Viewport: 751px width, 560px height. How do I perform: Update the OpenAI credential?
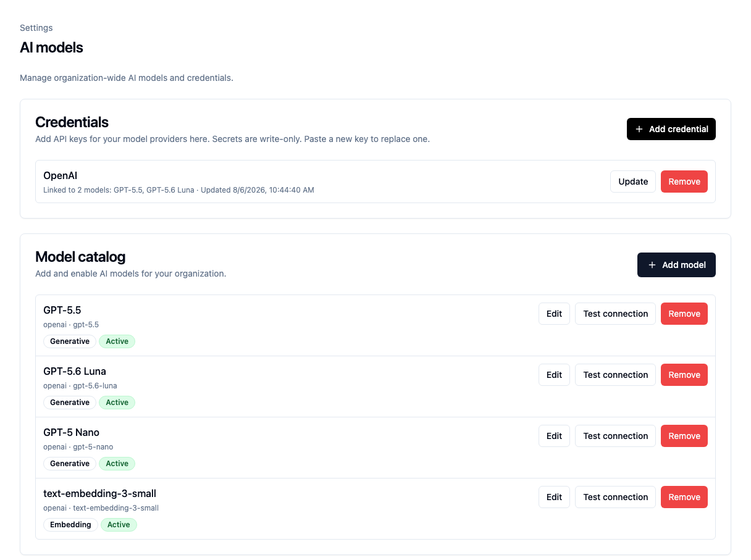(x=633, y=182)
